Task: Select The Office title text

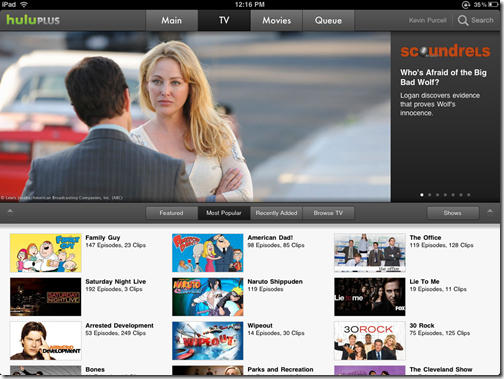Action: click(x=425, y=237)
